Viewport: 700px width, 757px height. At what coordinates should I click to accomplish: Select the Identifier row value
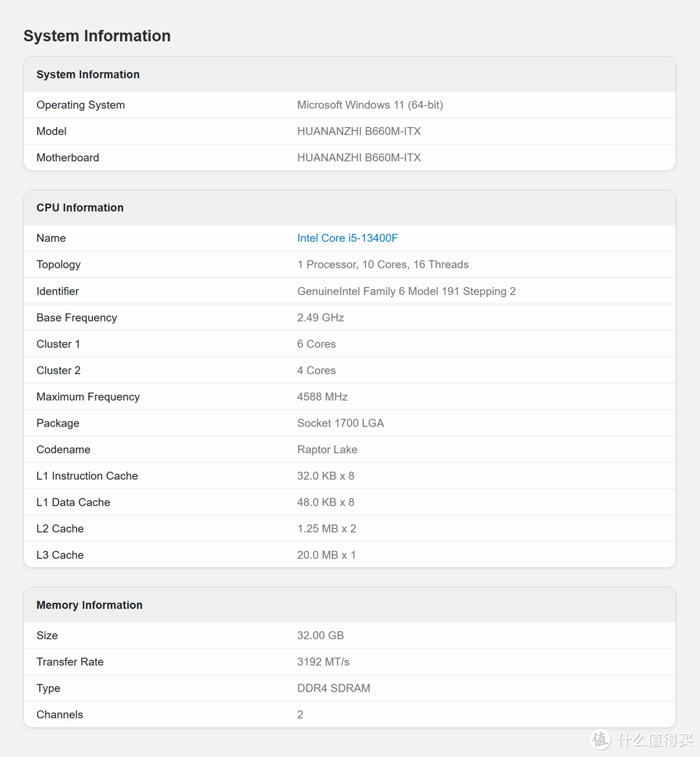pos(406,291)
